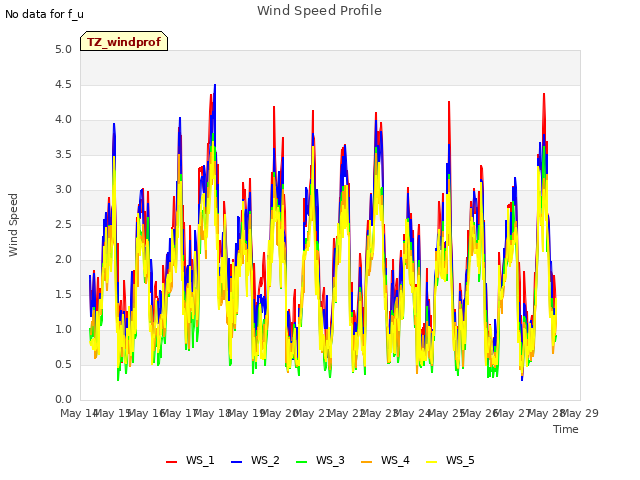Click the May 29 x-axis tick label

[580, 413]
